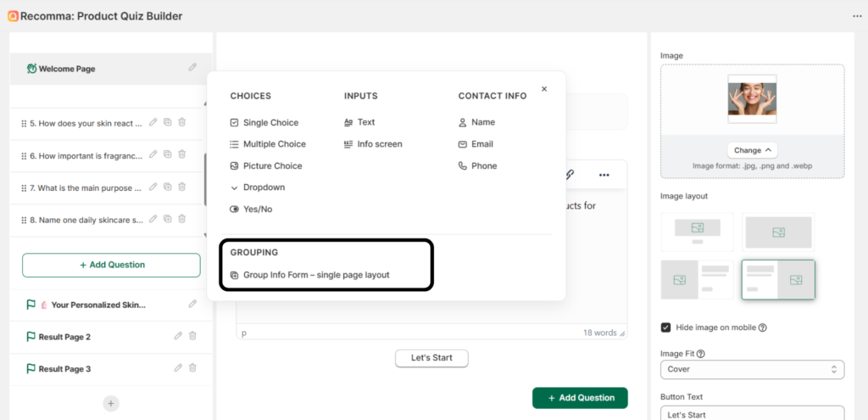Viewport: 868px width, 420px height.
Task: Close the question type popup
Action: coord(544,89)
